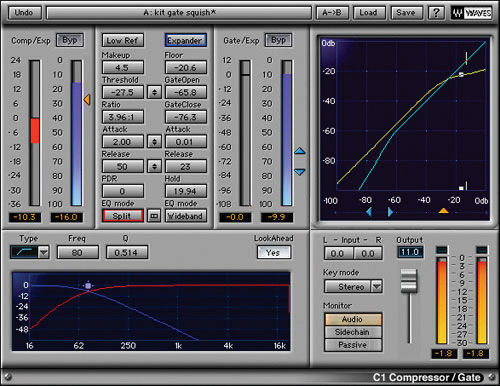Toggle the compressor EQ mode Split button
Image resolution: width=500 pixels, height=386 pixels.
123,216
